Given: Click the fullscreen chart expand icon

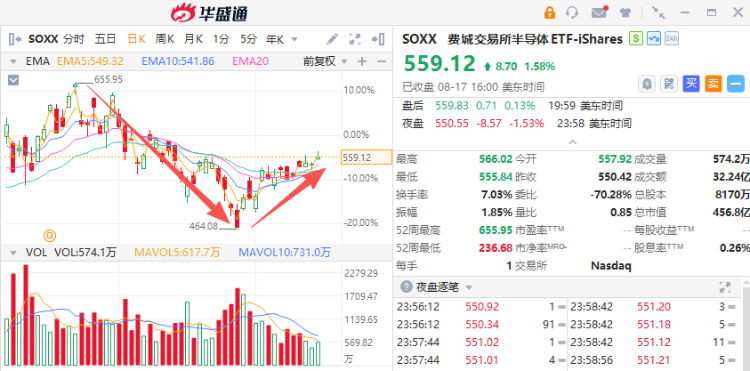Looking at the screenshot, I should pos(355,39).
